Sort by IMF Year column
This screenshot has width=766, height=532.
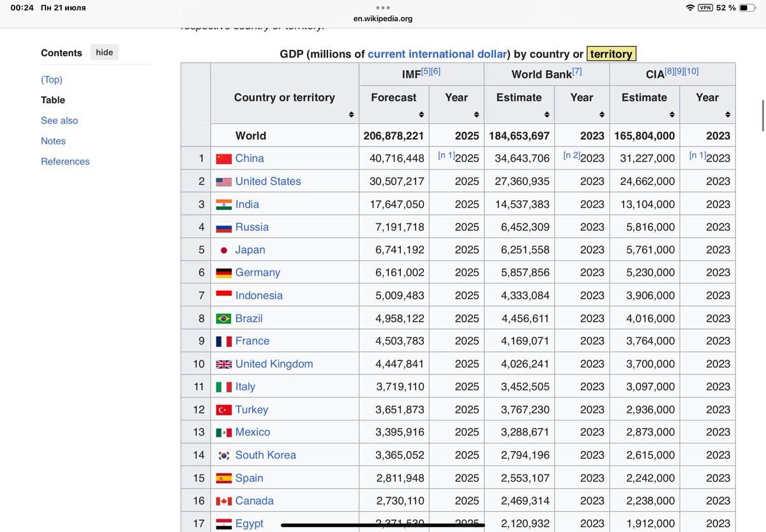pyautogui.click(x=476, y=115)
